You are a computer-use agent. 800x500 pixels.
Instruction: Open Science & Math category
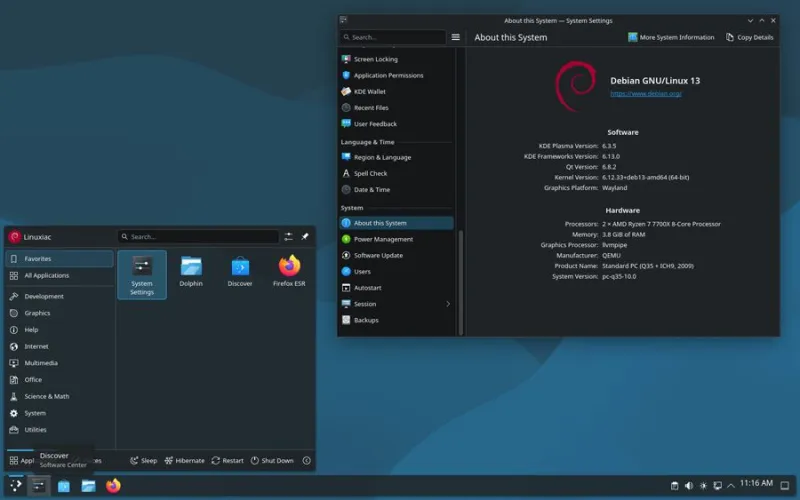59,396
